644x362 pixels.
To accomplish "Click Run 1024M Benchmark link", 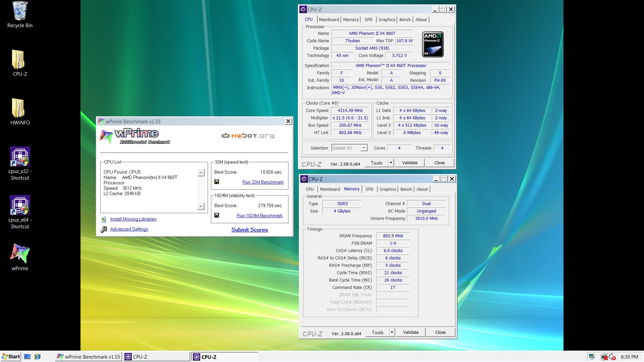I will click(260, 216).
